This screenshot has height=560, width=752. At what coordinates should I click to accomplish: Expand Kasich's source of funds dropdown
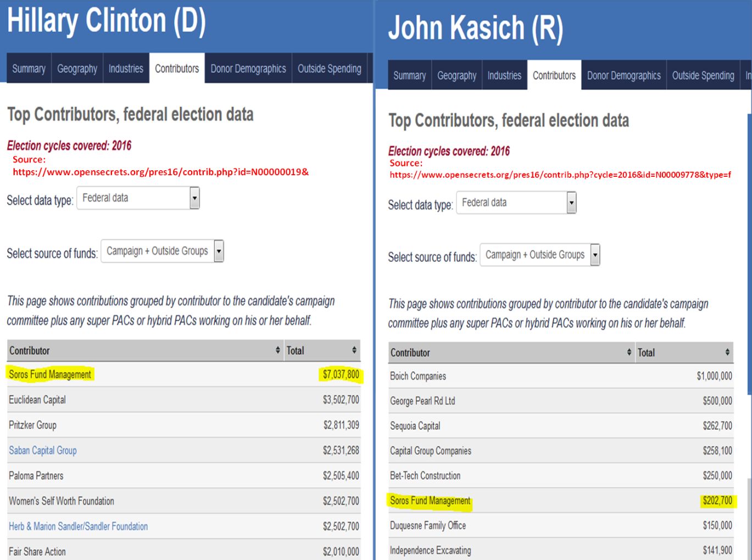click(x=540, y=255)
